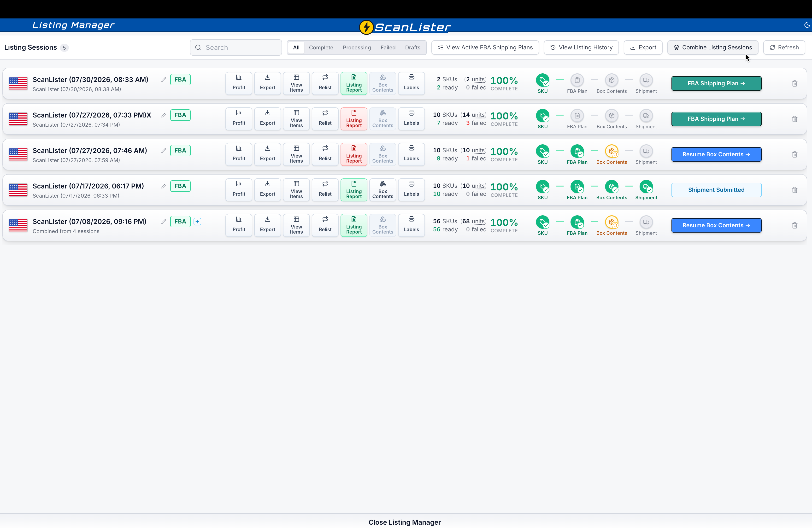
Task: Select the All filter tab
Action: [x=296, y=47]
